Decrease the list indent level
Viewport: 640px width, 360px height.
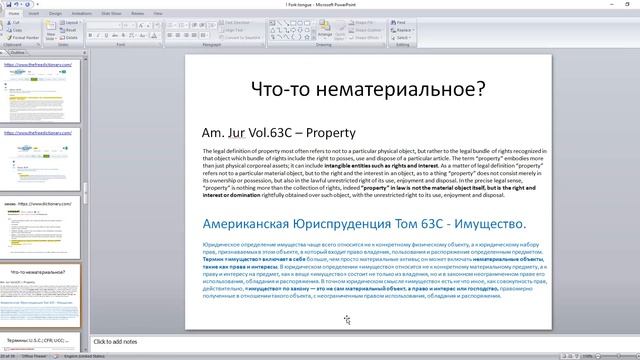tap(194, 25)
